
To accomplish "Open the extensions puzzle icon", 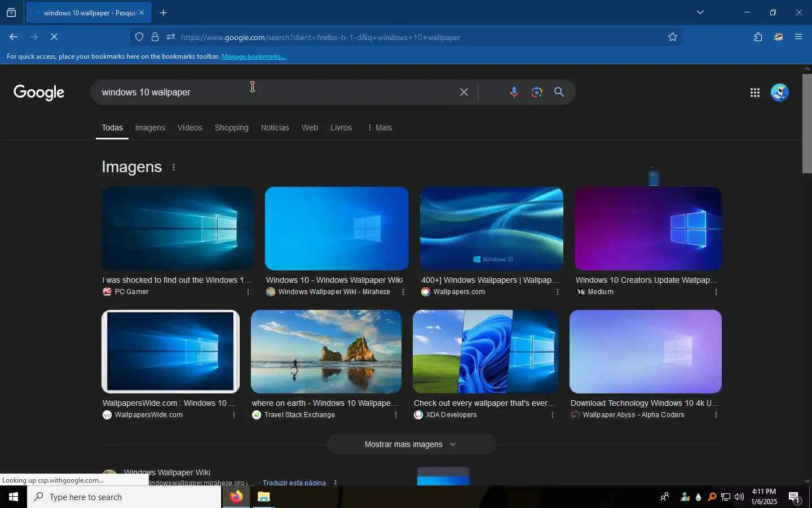I will tap(758, 37).
